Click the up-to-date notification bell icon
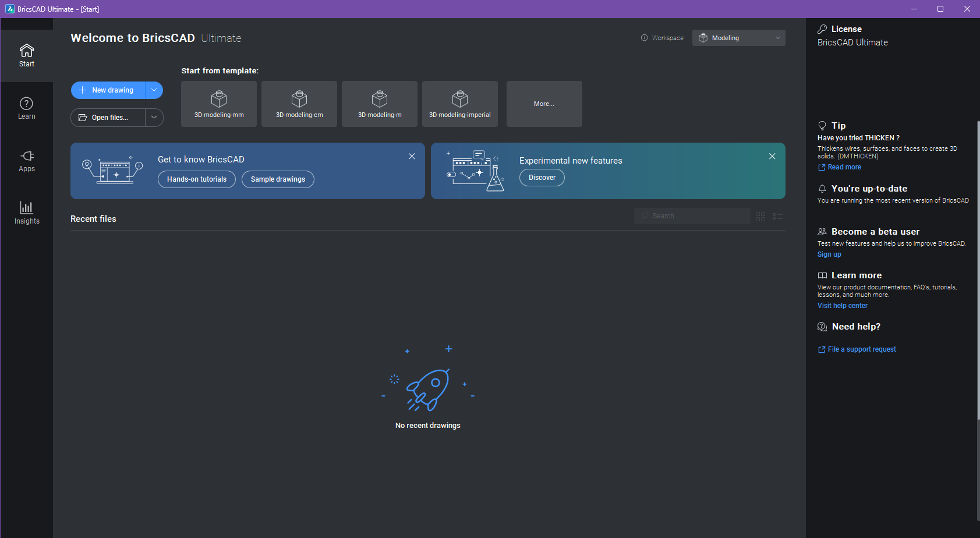The width and height of the screenshot is (980, 538). pos(822,189)
